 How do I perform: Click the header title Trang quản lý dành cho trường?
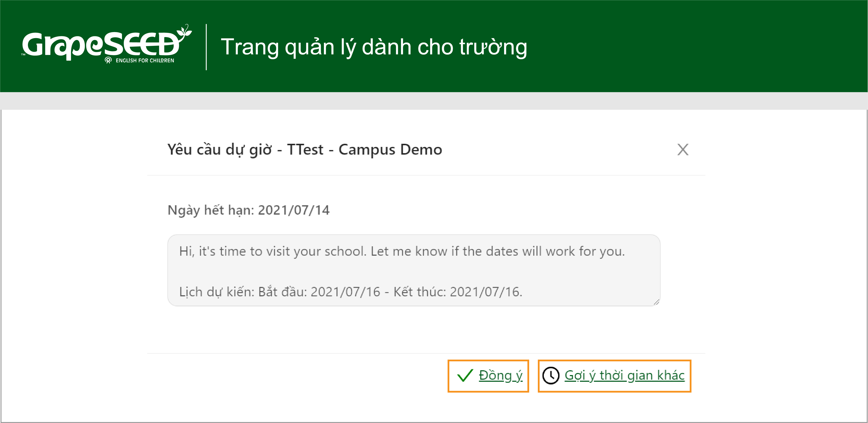coord(374,47)
